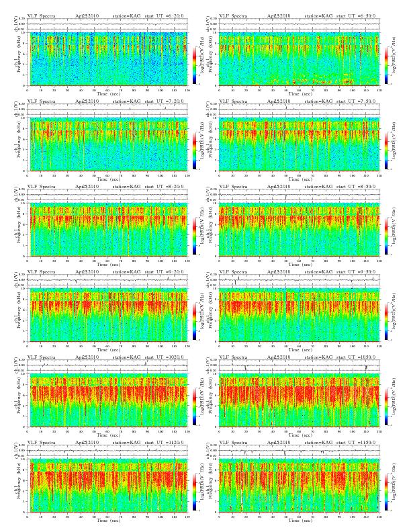411x532 pixels.
Task: Click the spectrogram for start UT 10:20:0
Action: (x=109, y=400)
